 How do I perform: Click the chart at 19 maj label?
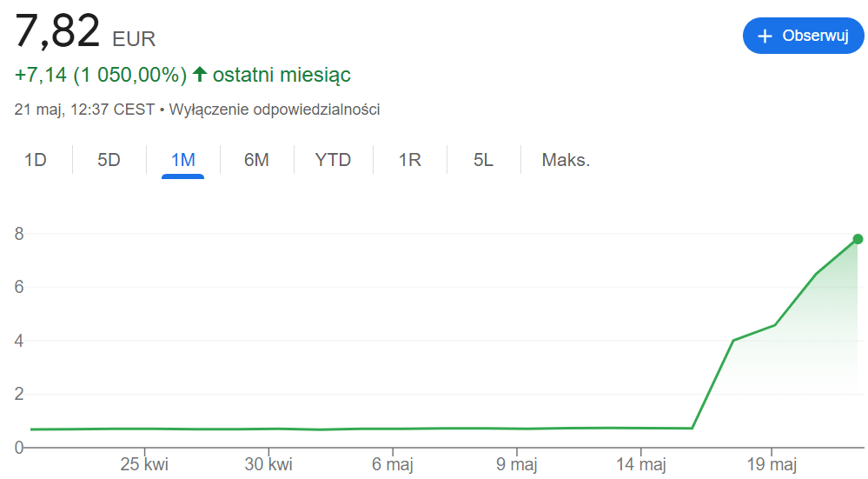771,465
